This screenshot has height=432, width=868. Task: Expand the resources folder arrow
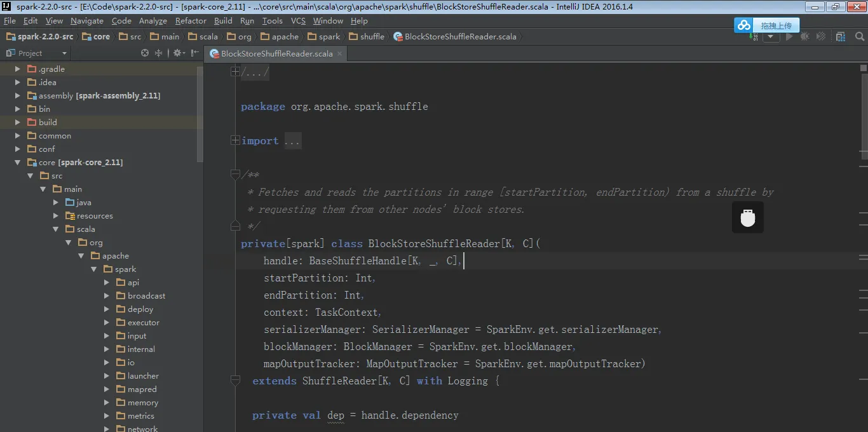coord(56,216)
